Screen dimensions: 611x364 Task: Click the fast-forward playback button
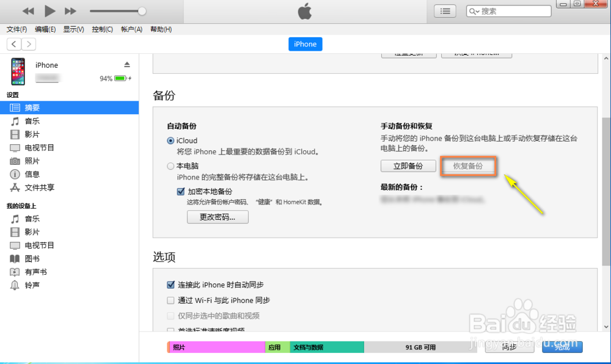point(70,11)
